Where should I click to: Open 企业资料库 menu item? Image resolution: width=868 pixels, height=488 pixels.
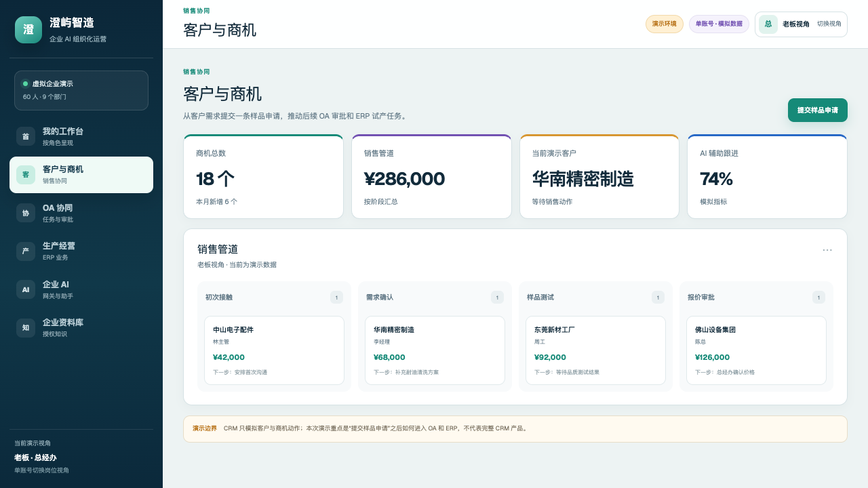[x=81, y=328]
